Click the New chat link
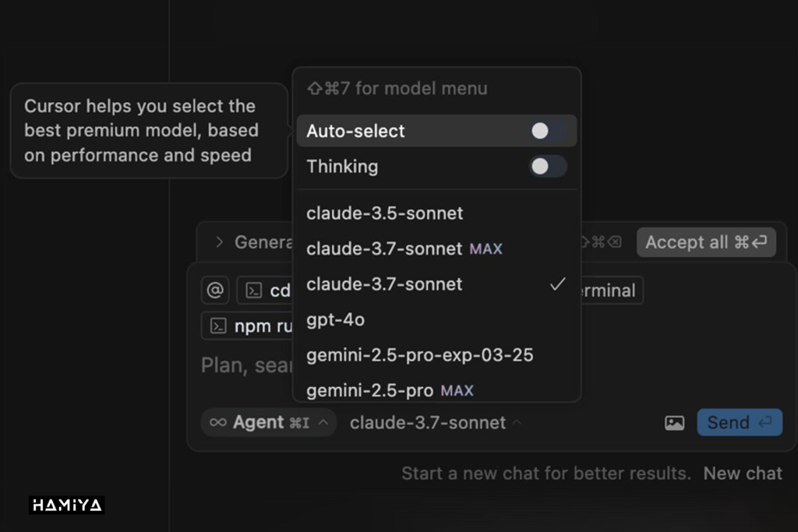The height and width of the screenshot is (532, 798). click(x=743, y=474)
